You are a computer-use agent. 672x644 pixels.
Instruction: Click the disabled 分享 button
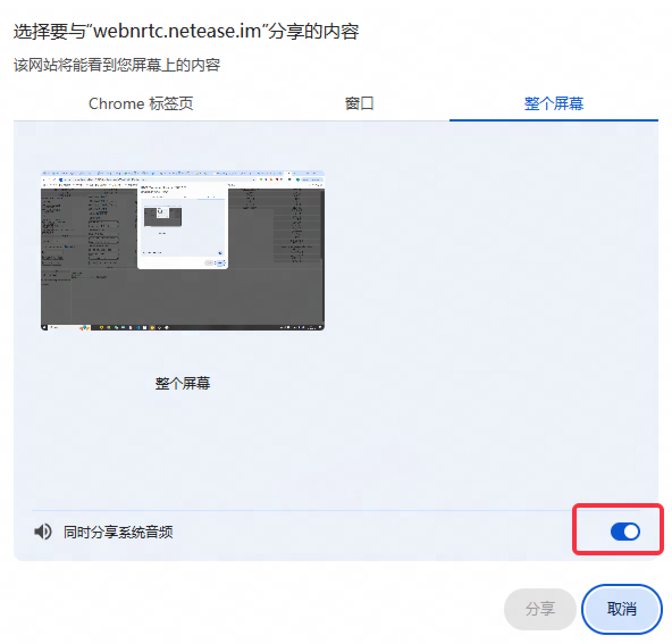[x=540, y=609]
